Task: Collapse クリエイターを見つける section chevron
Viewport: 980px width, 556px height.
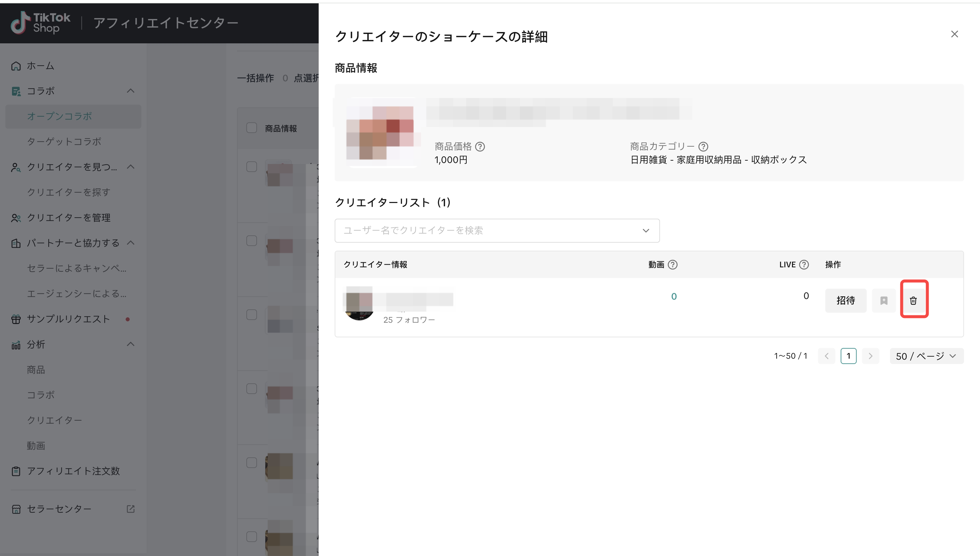Action: coord(131,167)
